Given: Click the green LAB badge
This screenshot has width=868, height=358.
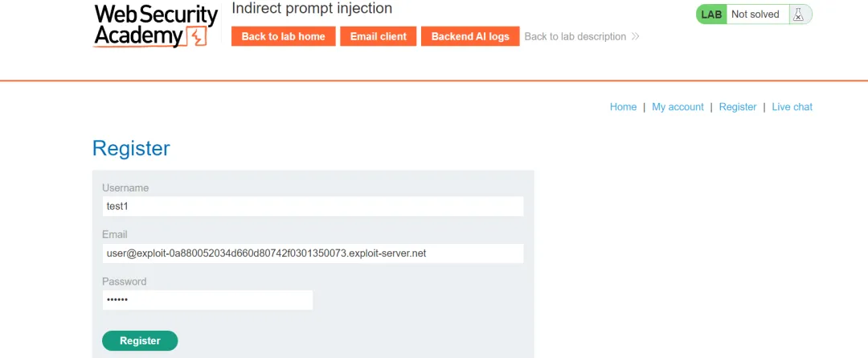Looking at the screenshot, I should [x=711, y=14].
